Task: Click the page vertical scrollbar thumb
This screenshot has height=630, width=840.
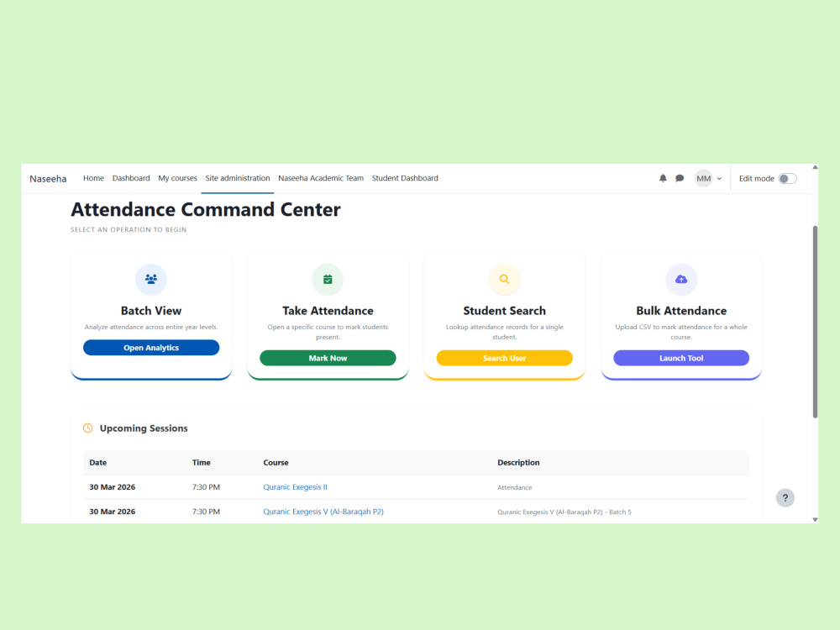Action: click(815, 322)
